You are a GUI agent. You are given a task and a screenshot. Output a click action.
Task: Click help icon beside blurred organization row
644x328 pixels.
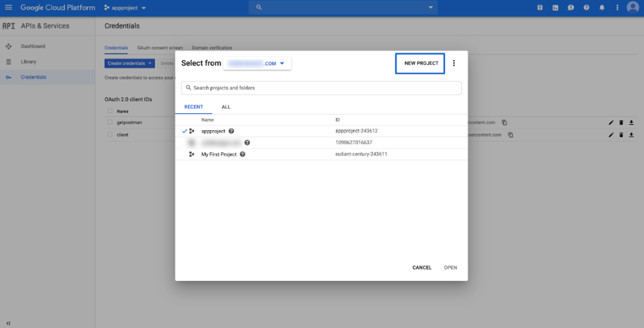pyautogui.click(x=247, y=143)
